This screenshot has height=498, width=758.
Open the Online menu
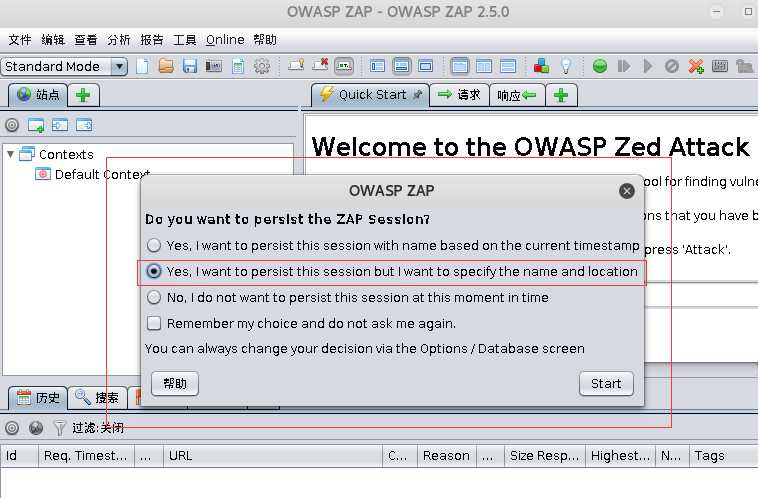tap(225, 40)
